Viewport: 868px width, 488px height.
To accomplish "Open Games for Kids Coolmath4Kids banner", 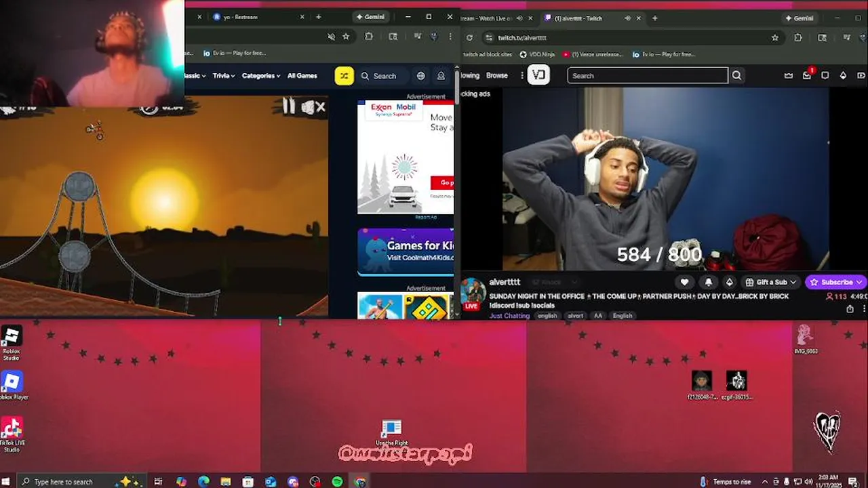I will (x=406, y=252).
